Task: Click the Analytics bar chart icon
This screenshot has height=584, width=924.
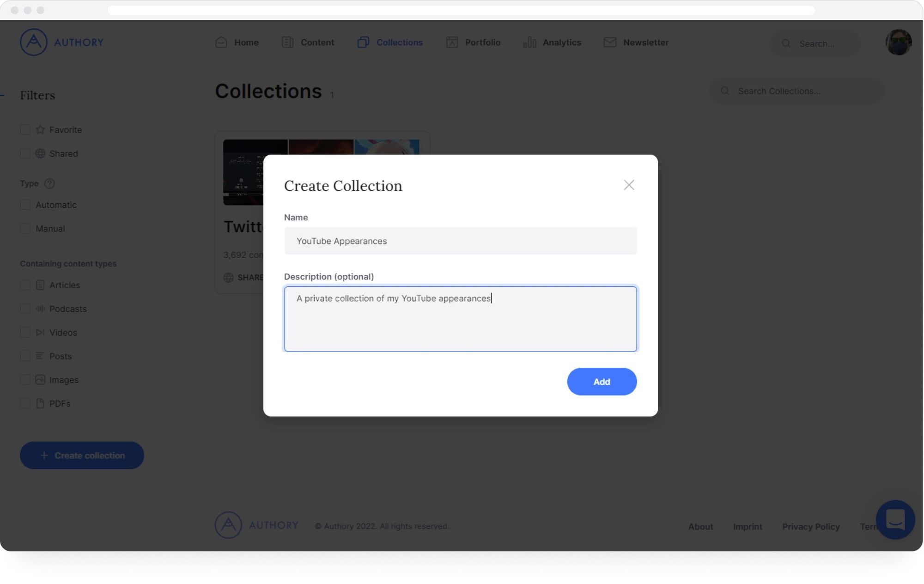Action: click(529, 42)
